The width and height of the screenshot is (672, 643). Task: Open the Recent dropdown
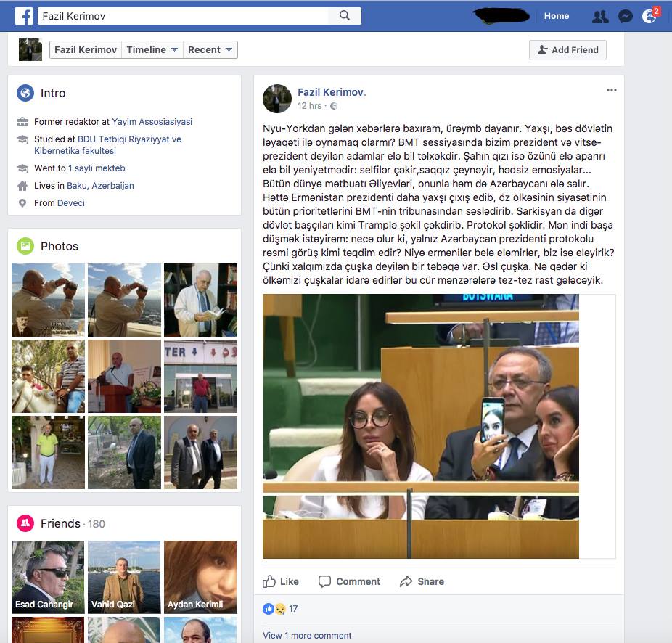pos(210,50)
